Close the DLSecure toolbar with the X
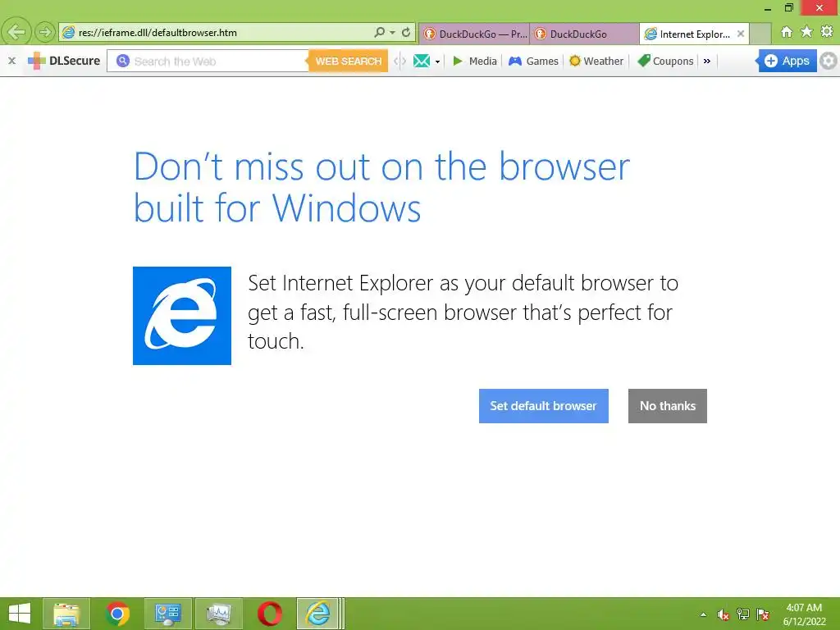Viewport: 840px width, 630px height. (x=11, y=61)
